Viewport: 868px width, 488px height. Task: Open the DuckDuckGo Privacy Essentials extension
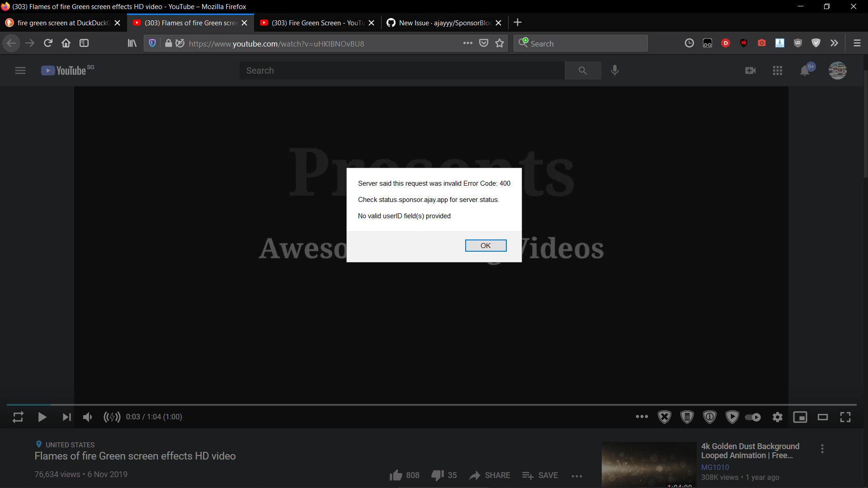726,43
